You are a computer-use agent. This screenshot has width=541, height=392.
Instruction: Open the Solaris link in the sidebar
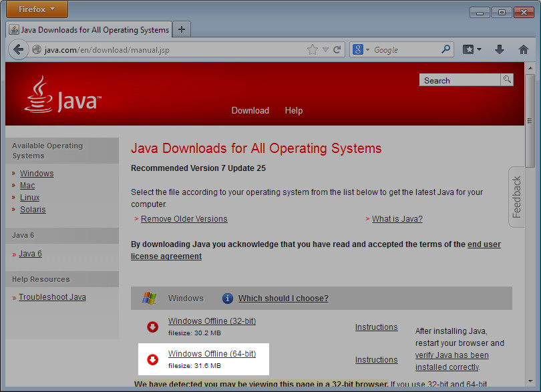tap(33, 210)
